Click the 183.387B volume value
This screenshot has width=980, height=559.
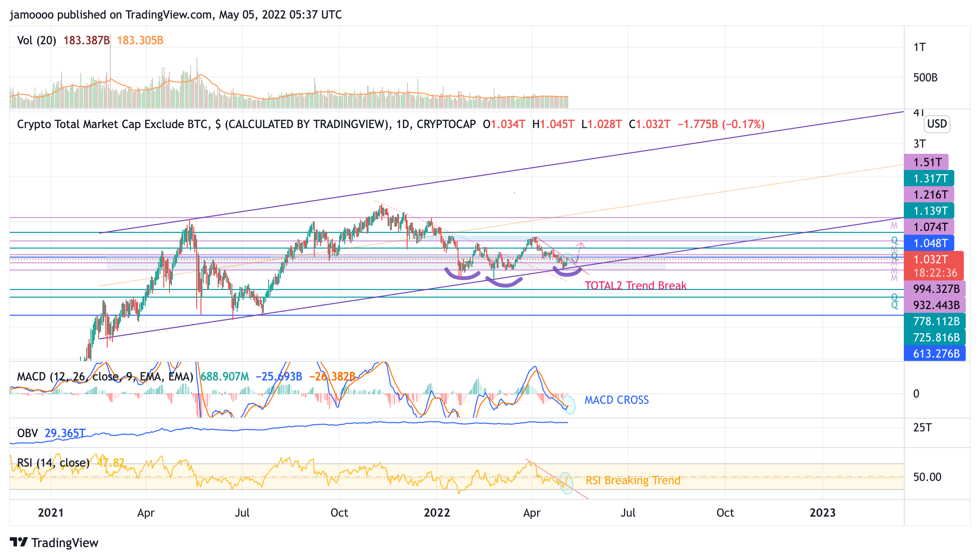87,40
